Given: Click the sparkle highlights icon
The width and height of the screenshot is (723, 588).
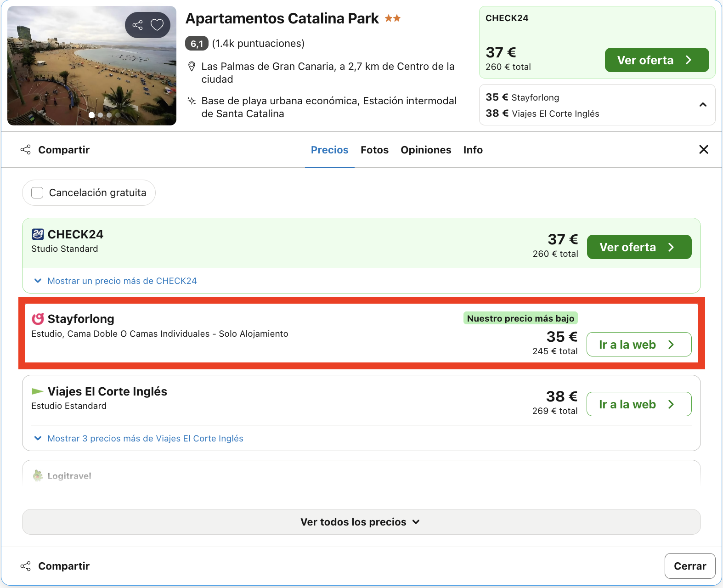Looking at the screenshot, I should pyautogui.click(x=192, y=101).
